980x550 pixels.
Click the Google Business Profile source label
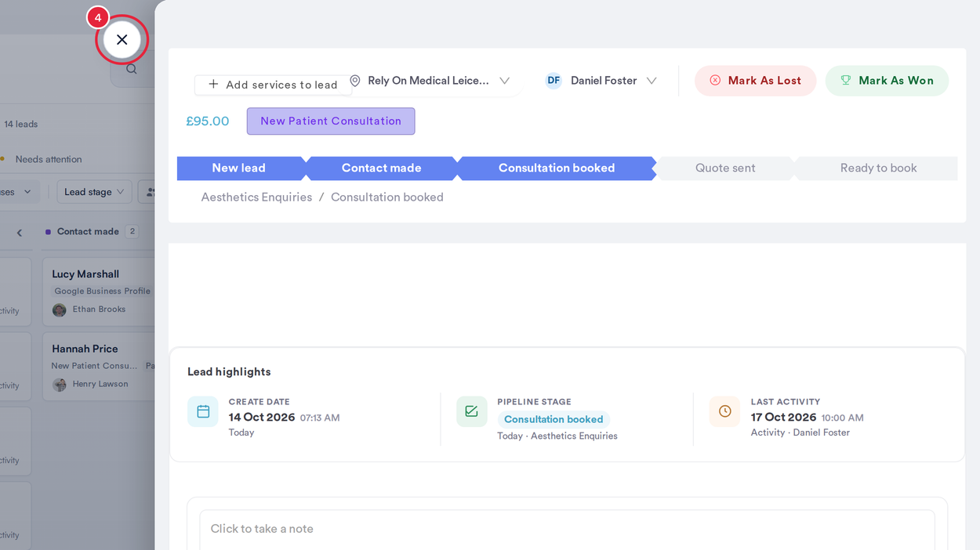[102, 291]
